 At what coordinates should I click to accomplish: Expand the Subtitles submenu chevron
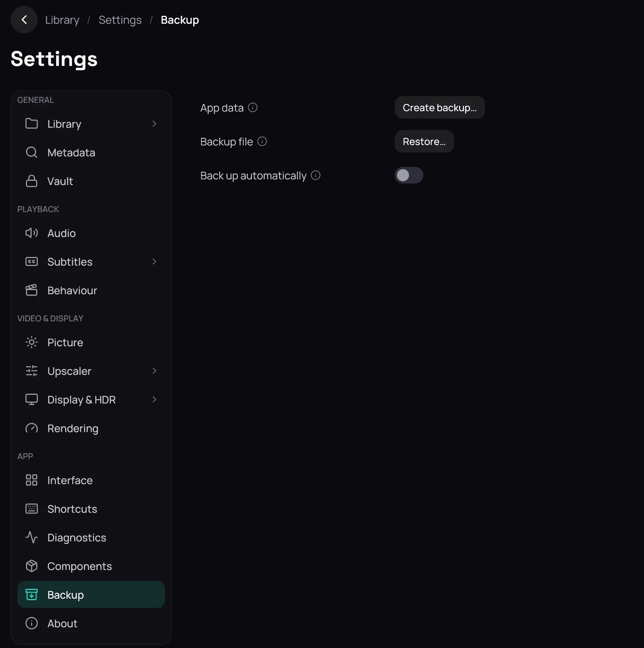click(x=154, y=261)
